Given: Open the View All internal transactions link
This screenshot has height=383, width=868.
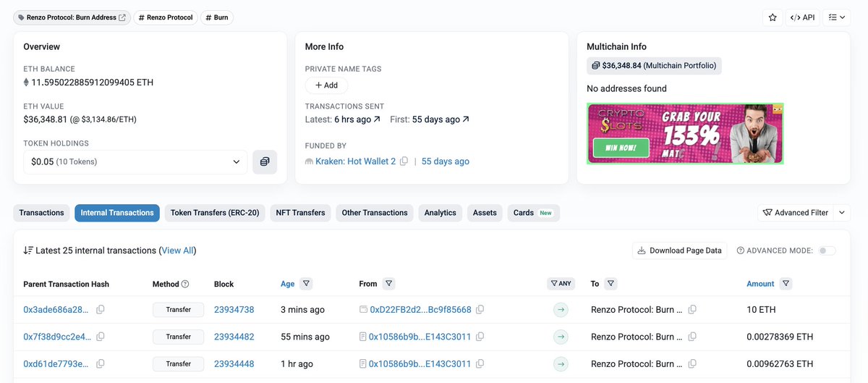Looking at the screenshot, I should [177, 251].
